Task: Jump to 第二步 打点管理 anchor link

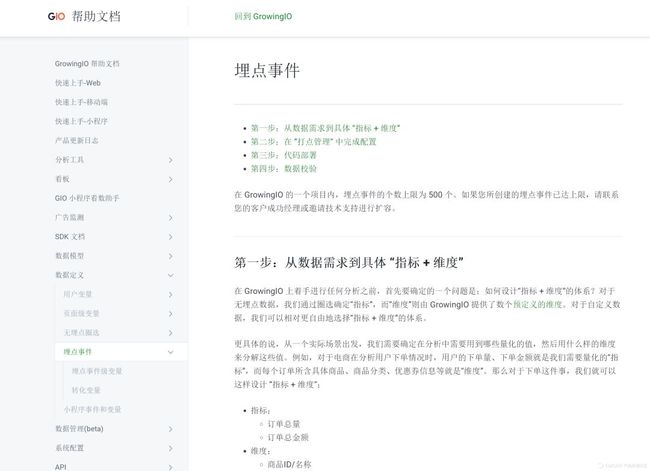Action: pos(313,141)
